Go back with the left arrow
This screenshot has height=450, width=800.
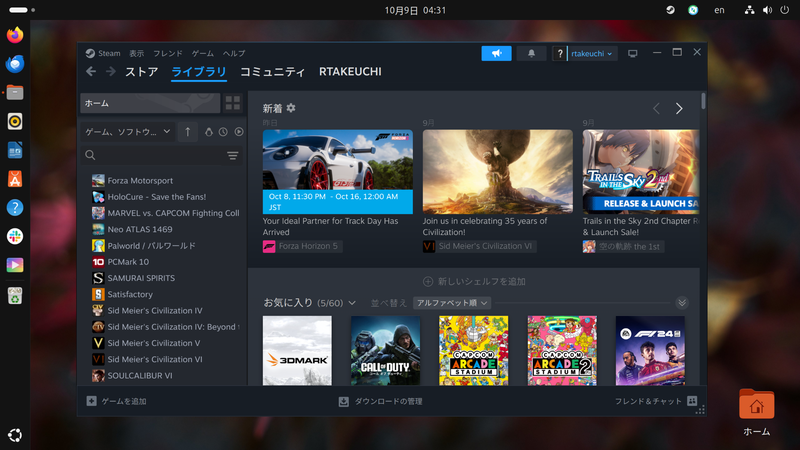(x=91, y=71)
